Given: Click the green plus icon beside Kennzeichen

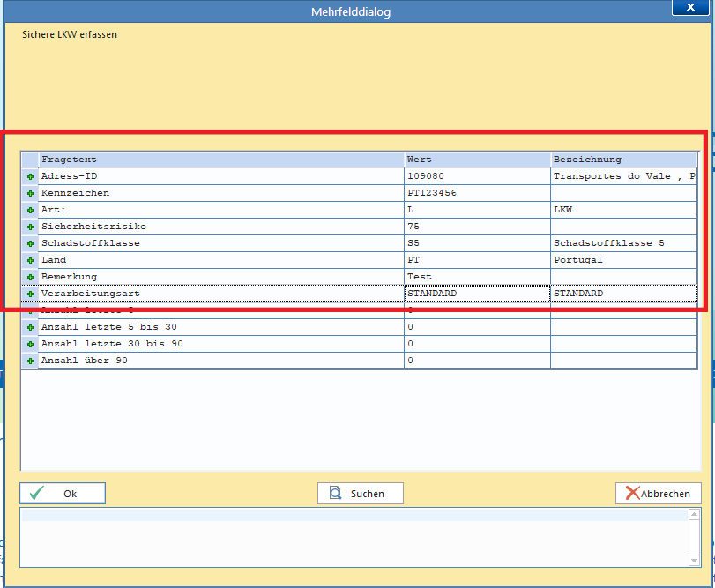Looking at the screenshot, I should tap(31, 193).
